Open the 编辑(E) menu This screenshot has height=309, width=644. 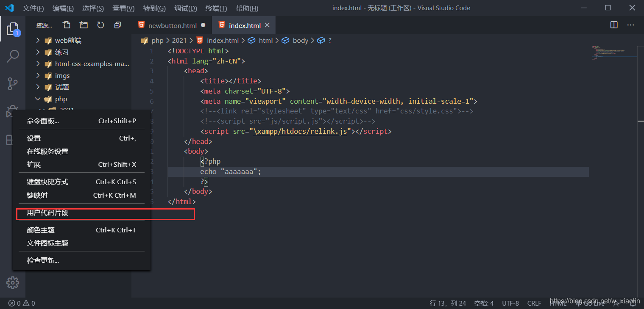[63, 8]
